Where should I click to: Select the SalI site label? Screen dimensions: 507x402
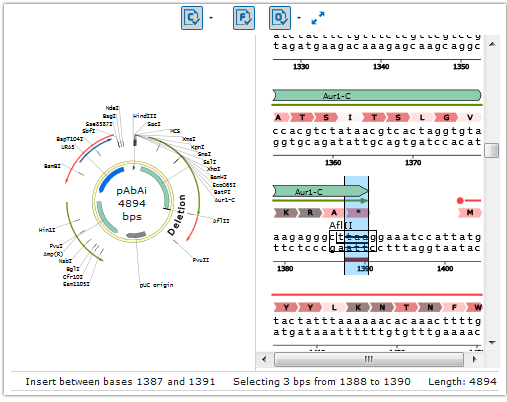(210, 162)
